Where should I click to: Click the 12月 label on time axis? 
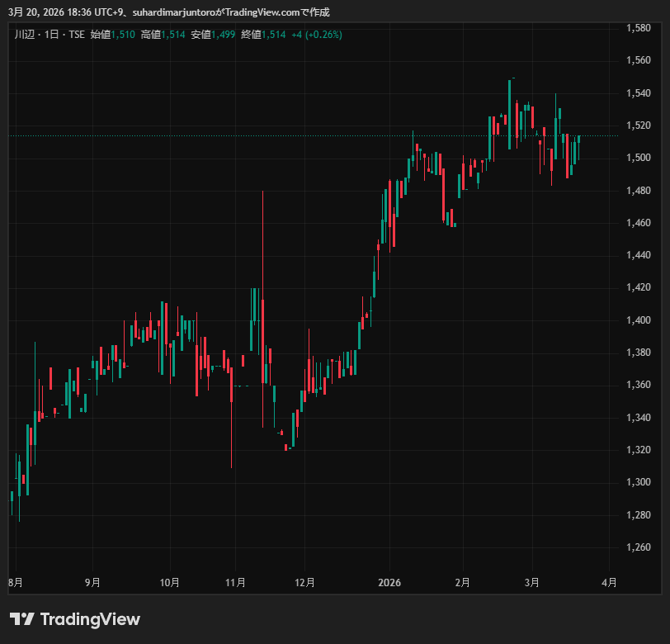[304, 582]
